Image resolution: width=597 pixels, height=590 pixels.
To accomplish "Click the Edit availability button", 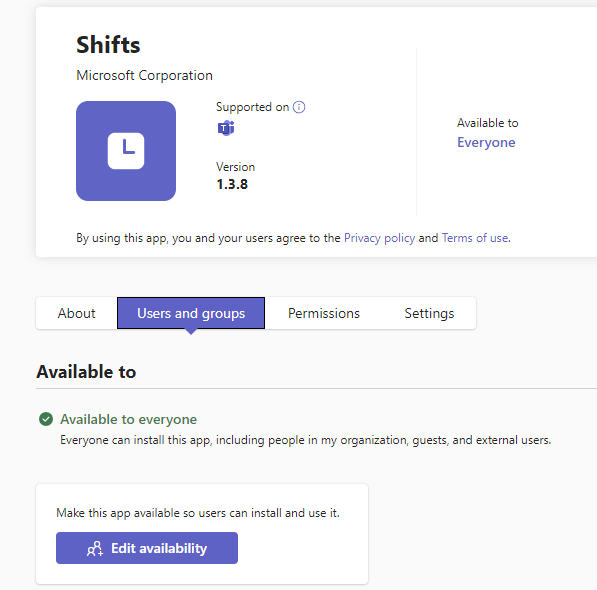I will [147, 548].
